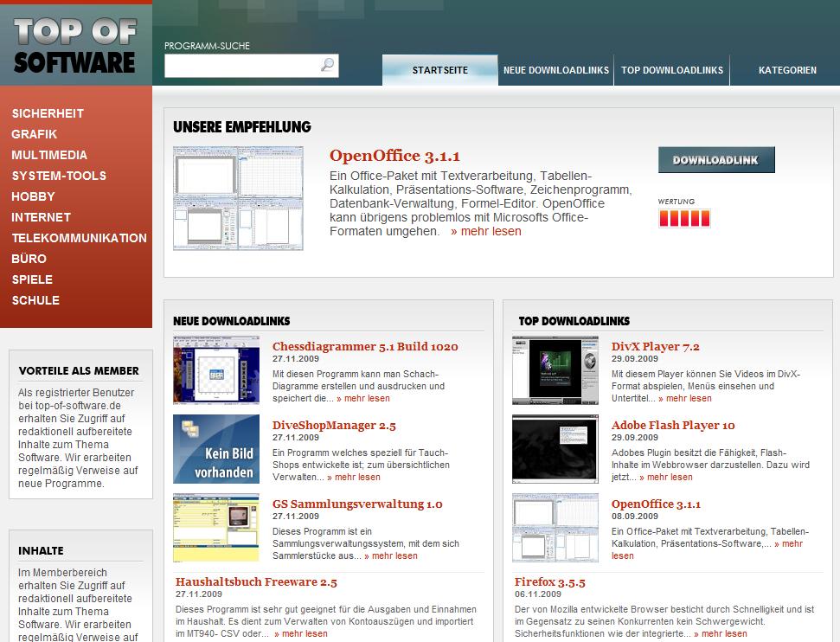Switch to the NEUE DOWNLOADLINKS tab
This screenshot has height=642, width=840.
pyautogui.click(x=555, y=70)
